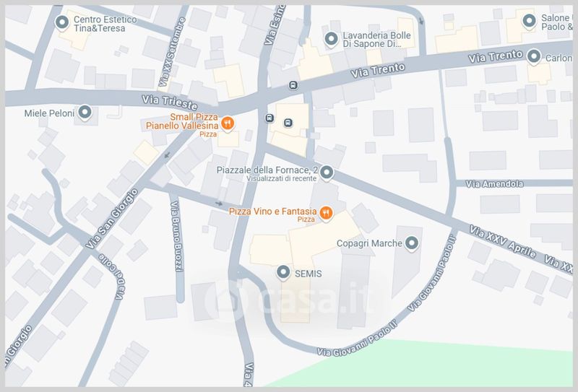Image resolution: width=578 pixels, height=392 pixels.
Task: Select the Carlon marker on Via Trento
Action: click(534, 57)
